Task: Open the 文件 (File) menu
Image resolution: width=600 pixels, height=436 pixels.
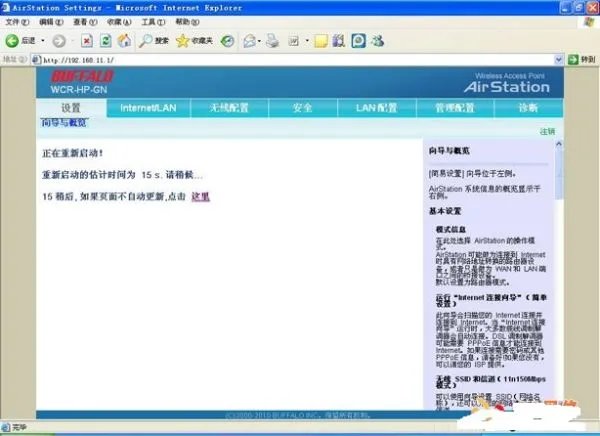Action: (17, 22)
